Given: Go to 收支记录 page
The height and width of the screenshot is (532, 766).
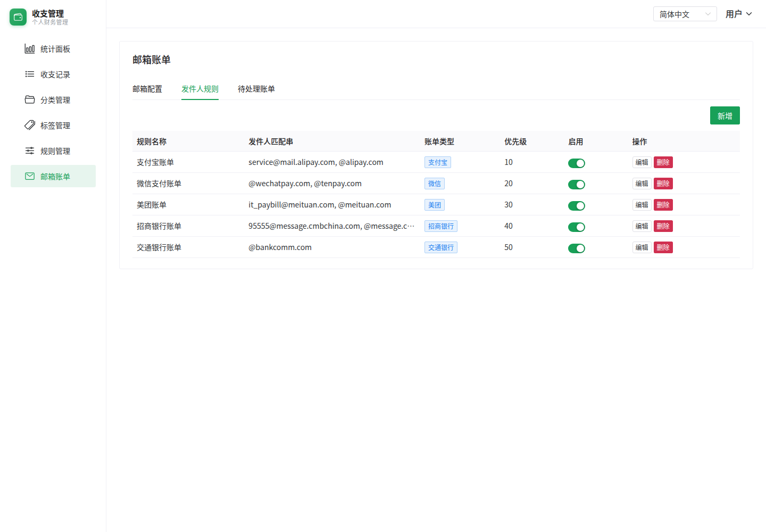Looking at the screenshot, I should tap(53, 74).
